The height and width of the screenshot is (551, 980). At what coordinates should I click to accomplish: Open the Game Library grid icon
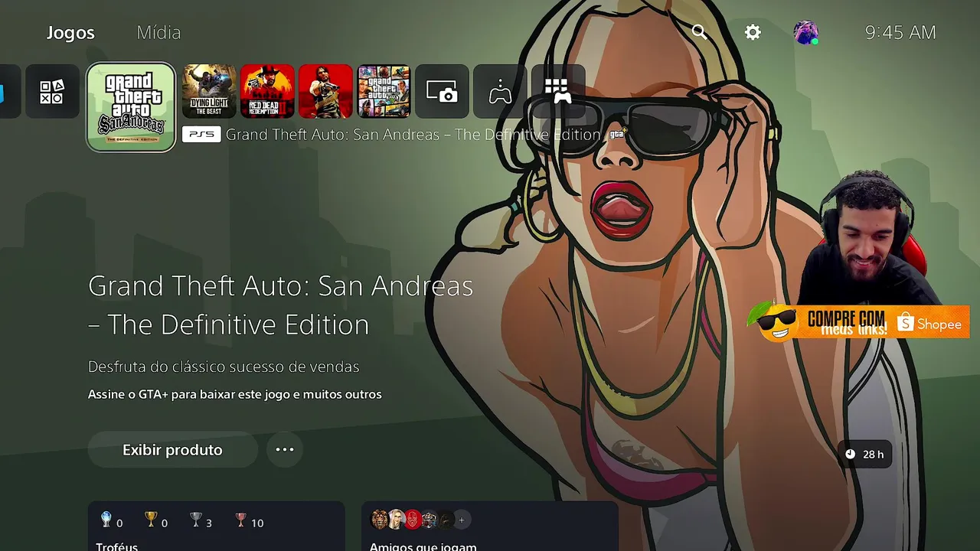558,92
